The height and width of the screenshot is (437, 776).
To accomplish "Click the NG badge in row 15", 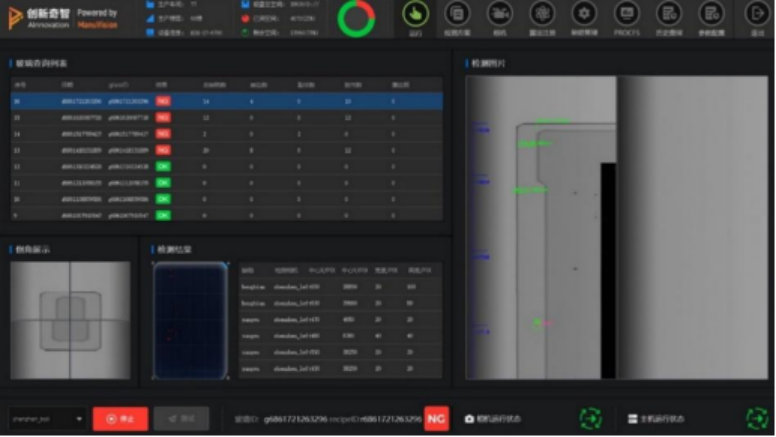I will (163, 118).
